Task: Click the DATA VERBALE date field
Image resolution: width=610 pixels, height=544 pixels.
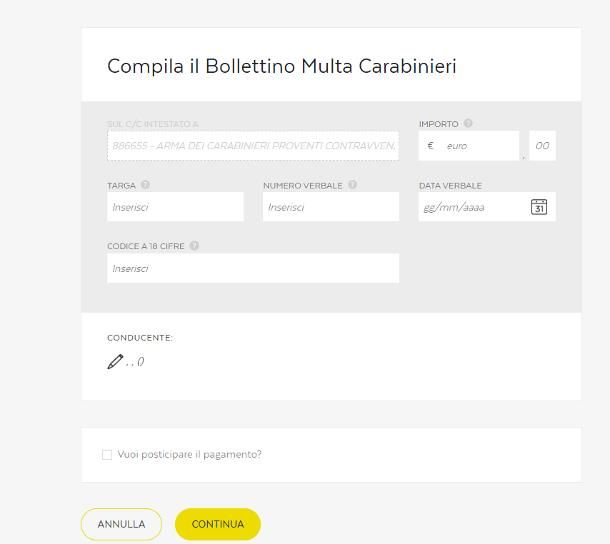Action: (x=470, y=207)
